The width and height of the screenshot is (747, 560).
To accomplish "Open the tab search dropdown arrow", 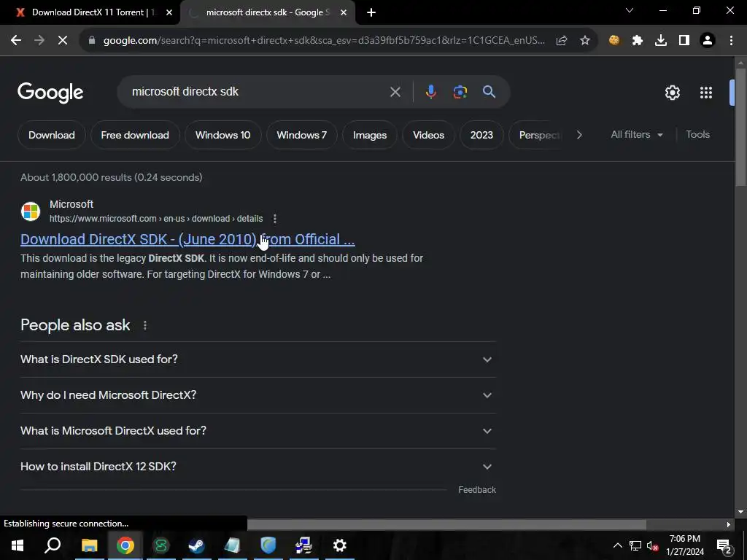I will pos(630,10).
